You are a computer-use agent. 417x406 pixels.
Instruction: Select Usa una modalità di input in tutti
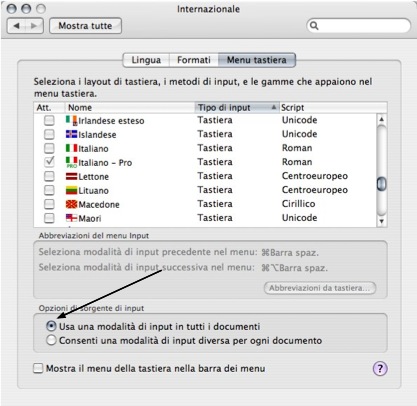(x=51, y=326)
